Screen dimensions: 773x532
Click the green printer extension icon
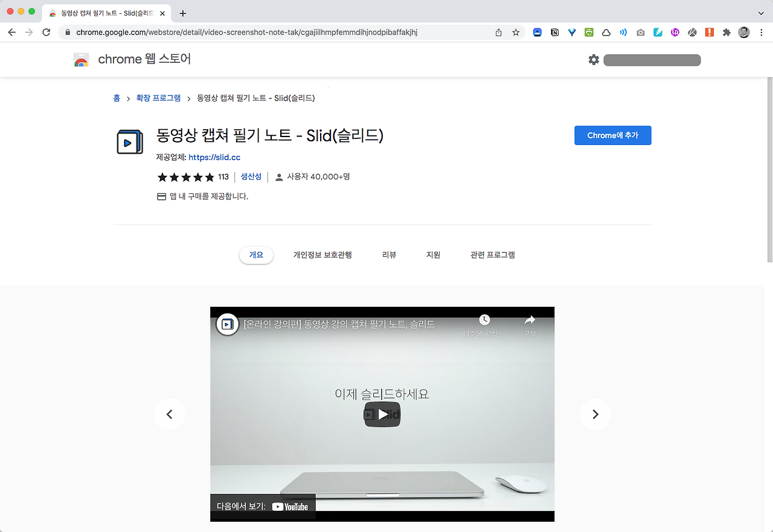589,33
